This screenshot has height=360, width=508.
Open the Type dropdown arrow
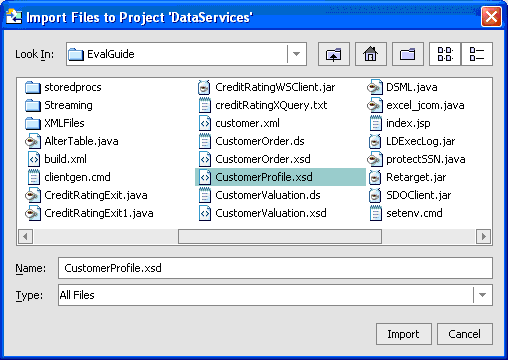(482, 295)
